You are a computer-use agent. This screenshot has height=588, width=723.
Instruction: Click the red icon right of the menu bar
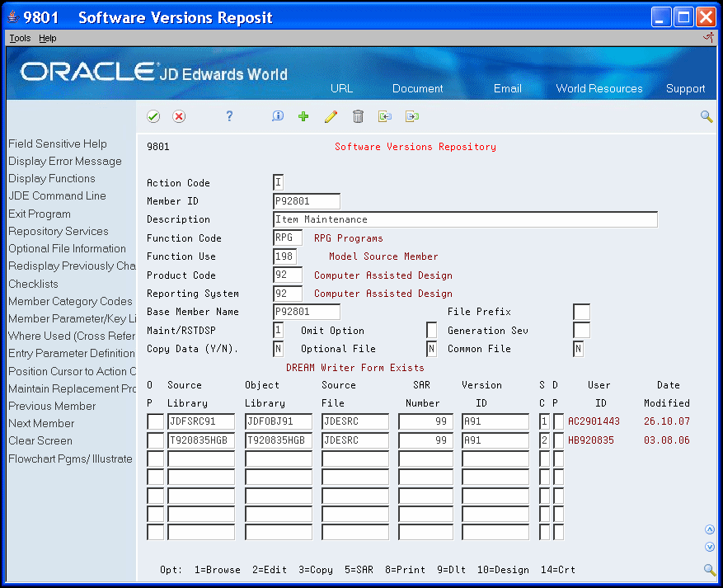709,38
